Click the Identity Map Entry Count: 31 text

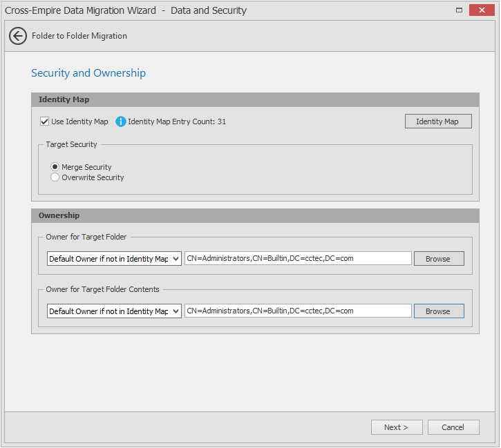pos(177,121)
